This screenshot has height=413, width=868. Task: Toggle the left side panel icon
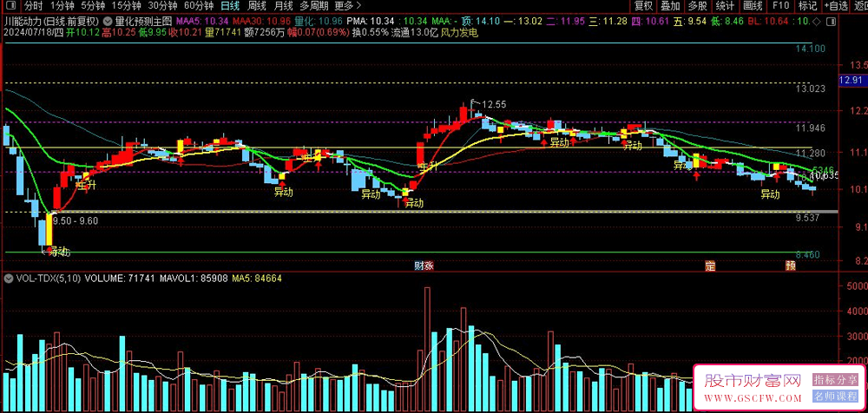10,6
